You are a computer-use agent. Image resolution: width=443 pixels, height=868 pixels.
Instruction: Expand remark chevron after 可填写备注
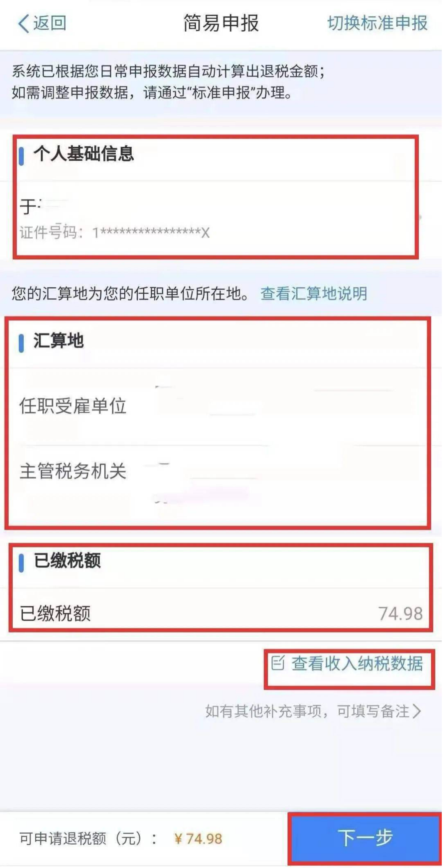click(x=417, y=711)
